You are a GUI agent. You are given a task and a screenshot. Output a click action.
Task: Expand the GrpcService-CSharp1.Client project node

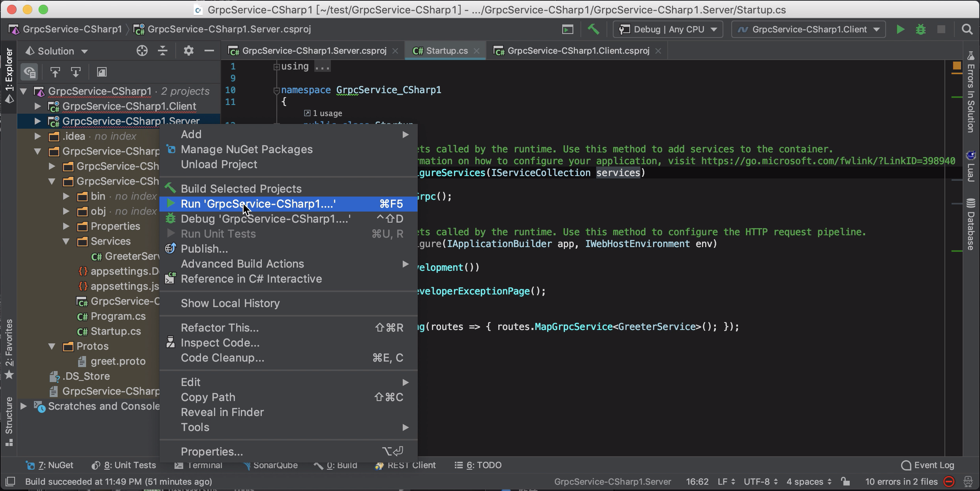coord(38,106)
